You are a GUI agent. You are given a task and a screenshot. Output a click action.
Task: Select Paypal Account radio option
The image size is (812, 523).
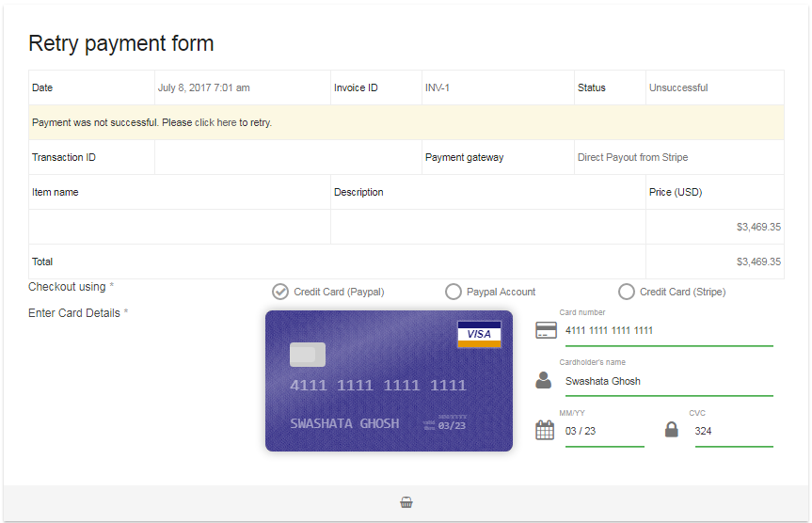tap(454, 292)
